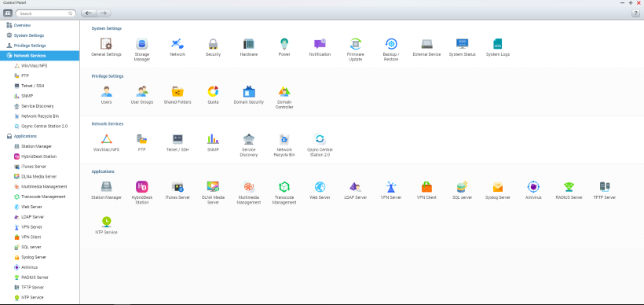This screenshot has width=644, height=305.
Task: Open SNMP icon in main panel
Action: (x=213, y=139)
